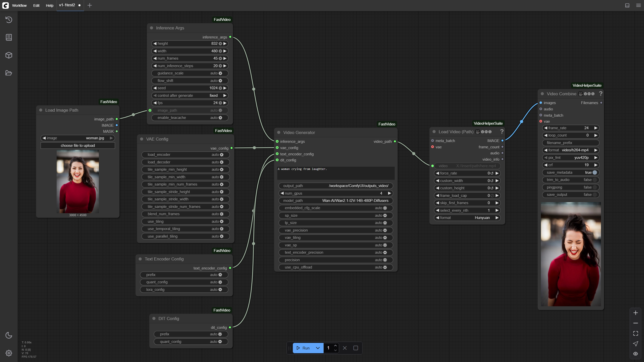Image resolution: width=644 pixels, height=362 pixels.
Task: Open settings gear in sidebar
Action: pyautogui.click(x=9, y=353)
